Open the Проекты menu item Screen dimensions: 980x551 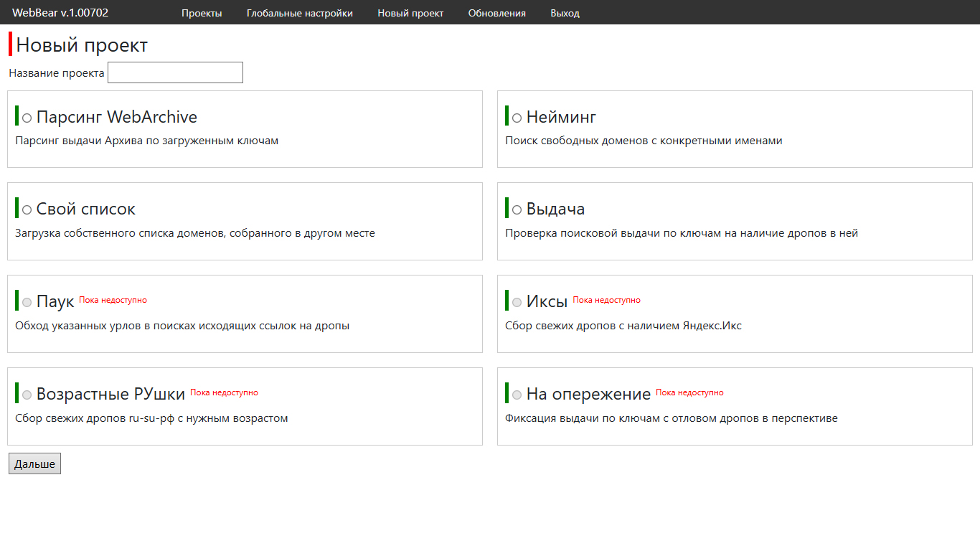tap(202, 13)
